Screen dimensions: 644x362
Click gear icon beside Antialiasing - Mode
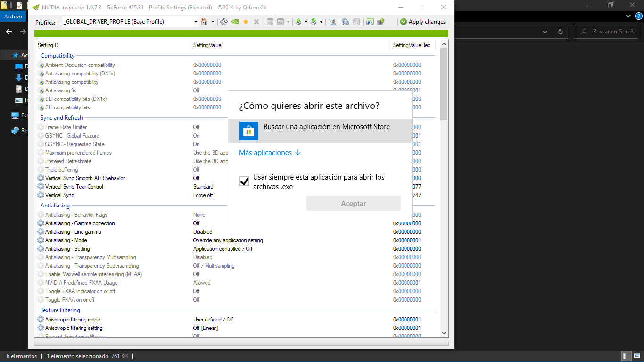pos(41,240)
